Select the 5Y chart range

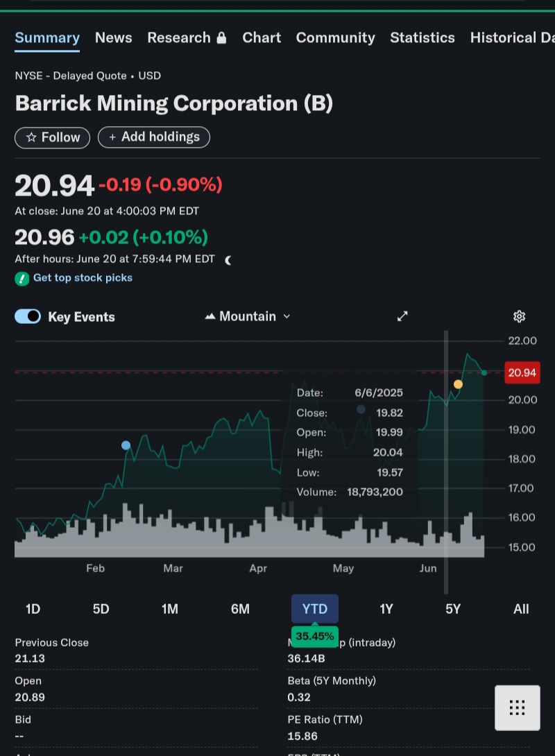(453, 609)
